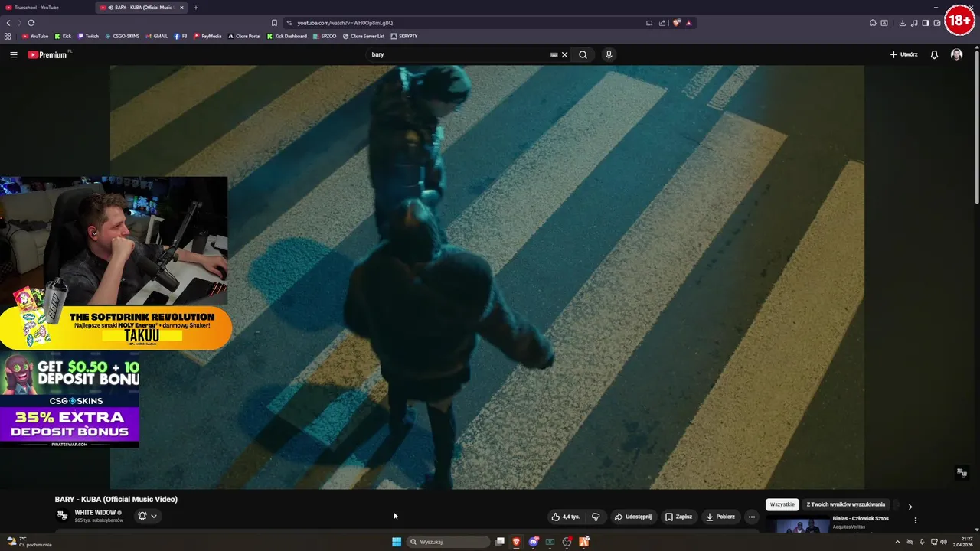Click Białas - Człowiek Sztos video title

tap(861, 518)
